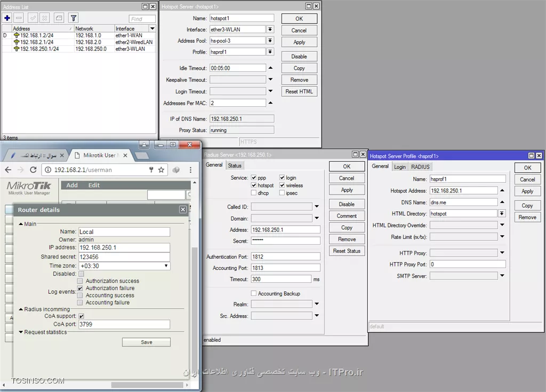Expand the Keepalive Timeout field
The width and height of the screenshot is (546, 392).
coord(270,79)
